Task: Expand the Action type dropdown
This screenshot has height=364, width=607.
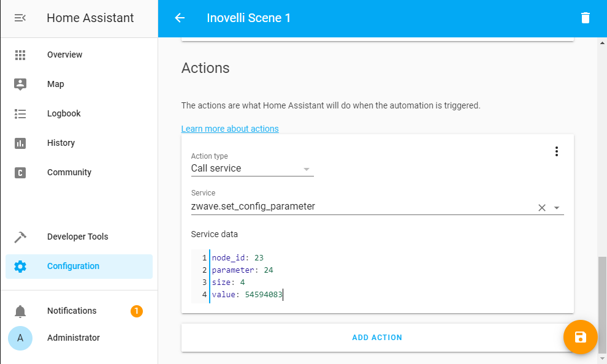Action: pos(307,169)
